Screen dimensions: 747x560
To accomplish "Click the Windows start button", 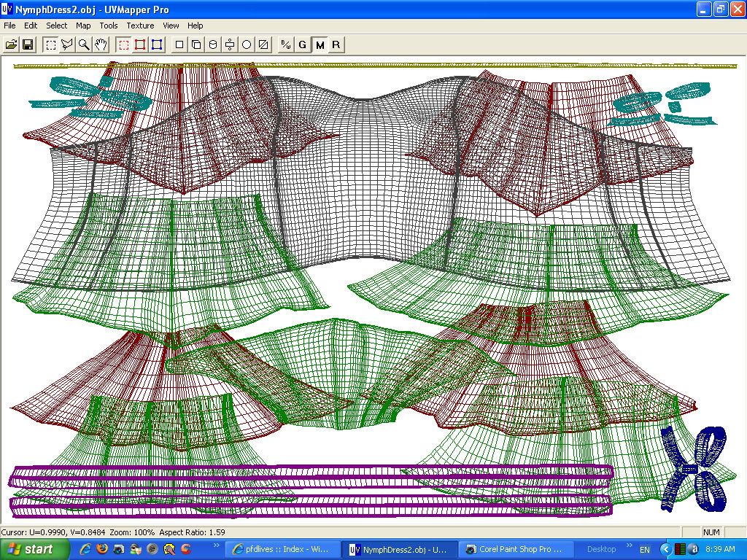I will [x=31, y=549].
